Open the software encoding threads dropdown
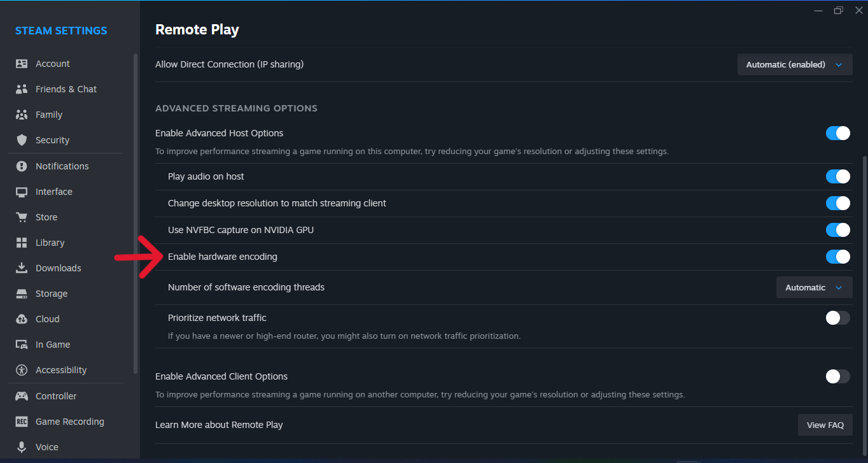This screenshot has height=463, width=868. pos(814,287)
